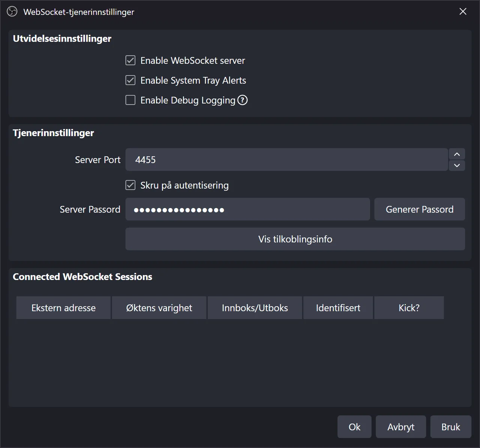The height and width of the screenshot is (448, 480).
Task: Decrease Server Port with down arrow
Action: [x=457, y=165]
